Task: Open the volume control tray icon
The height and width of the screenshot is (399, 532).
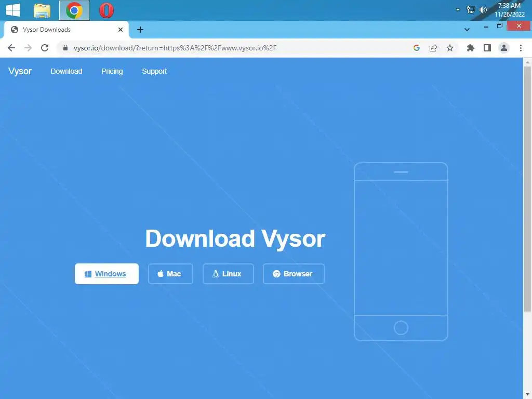Action: tap(483, 10)
